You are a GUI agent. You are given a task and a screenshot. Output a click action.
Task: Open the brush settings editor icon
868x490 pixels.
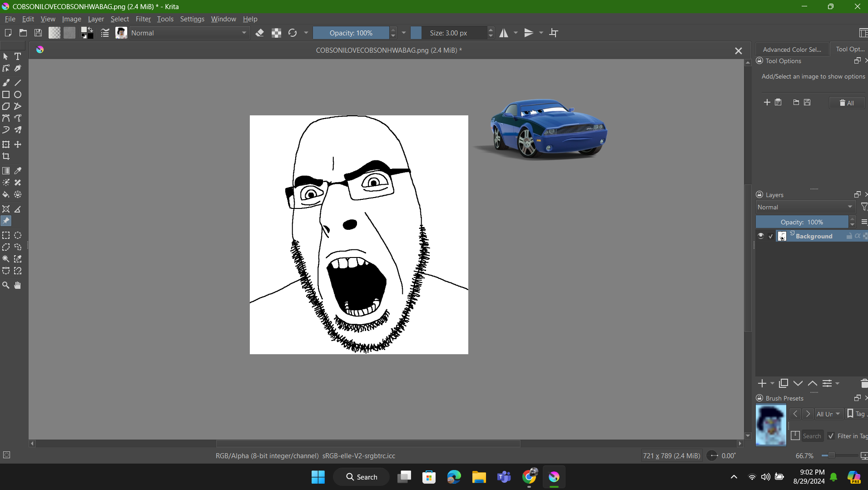105,33
